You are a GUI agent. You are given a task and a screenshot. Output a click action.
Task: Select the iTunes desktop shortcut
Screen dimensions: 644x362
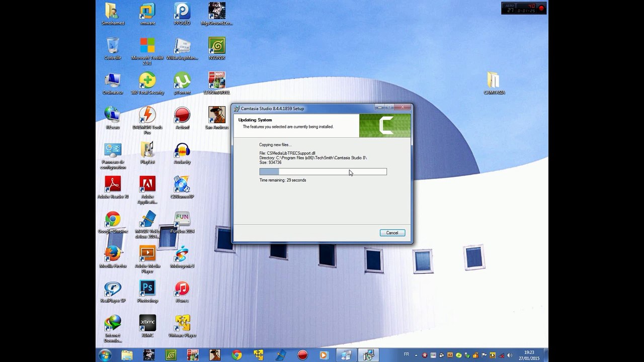182,291
